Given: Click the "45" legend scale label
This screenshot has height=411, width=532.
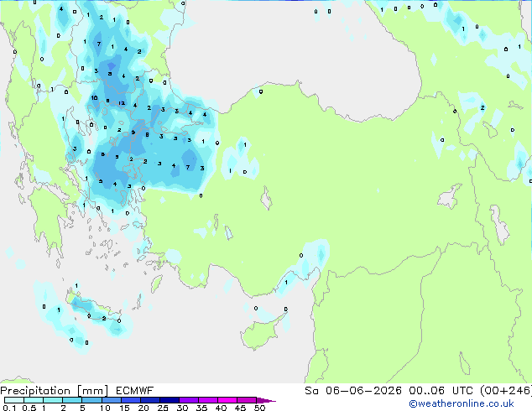Looking at the screenshot, I should (240, 408).
